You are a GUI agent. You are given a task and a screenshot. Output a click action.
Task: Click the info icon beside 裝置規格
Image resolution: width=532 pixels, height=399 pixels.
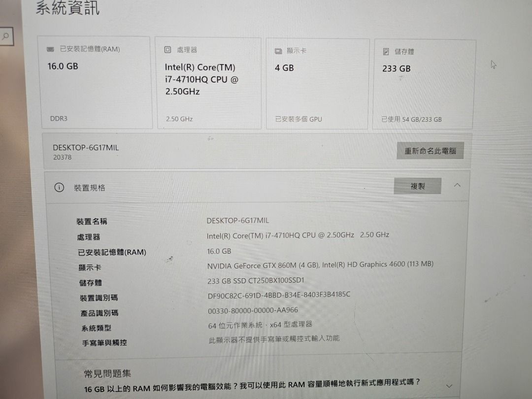click(59, 187)
